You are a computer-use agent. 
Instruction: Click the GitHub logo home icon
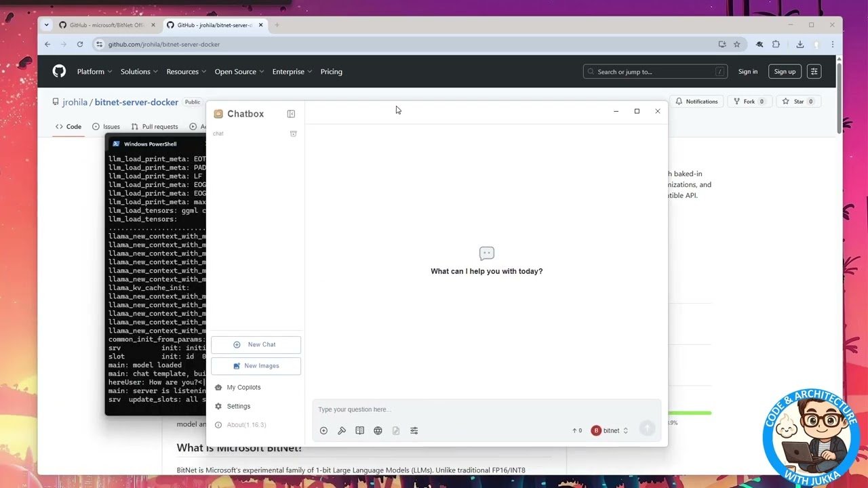pos(60,71)
